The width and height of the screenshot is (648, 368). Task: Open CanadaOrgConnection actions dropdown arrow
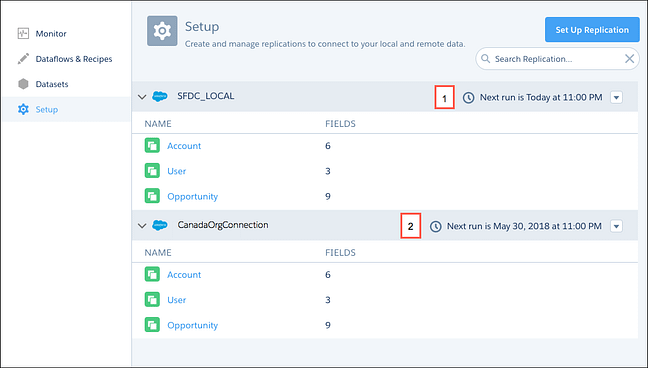[617, 227]
